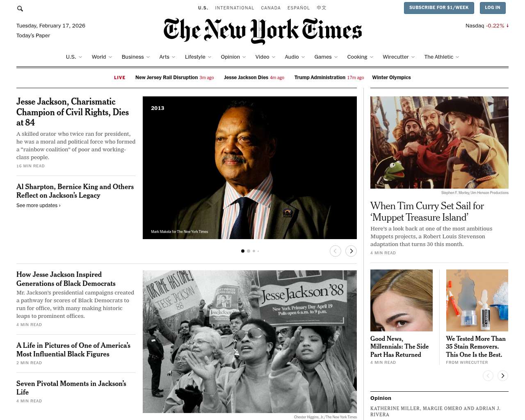Click The New York Times logo
The image size is (525, 420).
click(262, 31)
